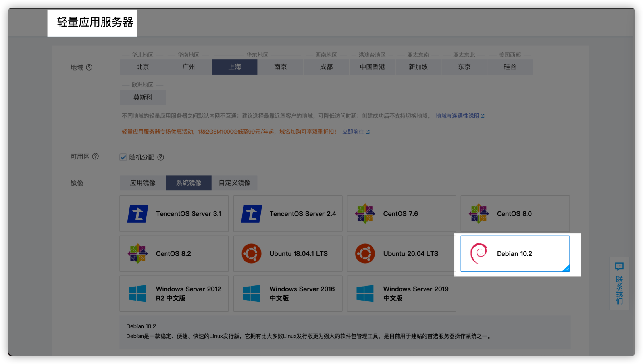Choose the CentOS 8.0 image label
The image size is (643, 364).
click(x=514, y=214)
